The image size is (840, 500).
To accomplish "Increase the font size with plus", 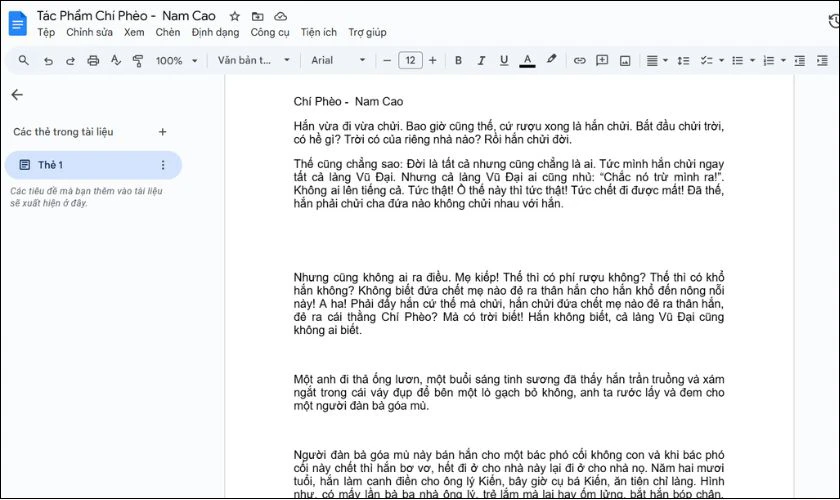I will coord(433,61).
